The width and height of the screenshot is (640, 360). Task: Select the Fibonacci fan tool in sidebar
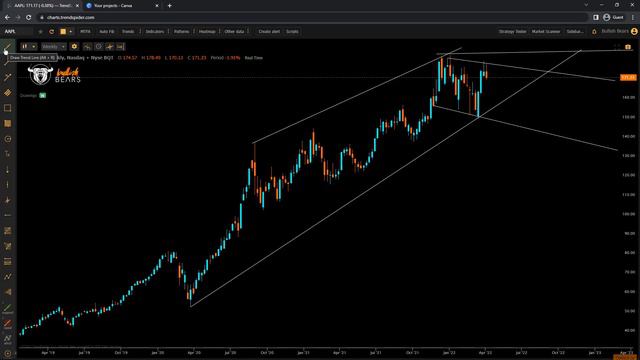point(7,246)
